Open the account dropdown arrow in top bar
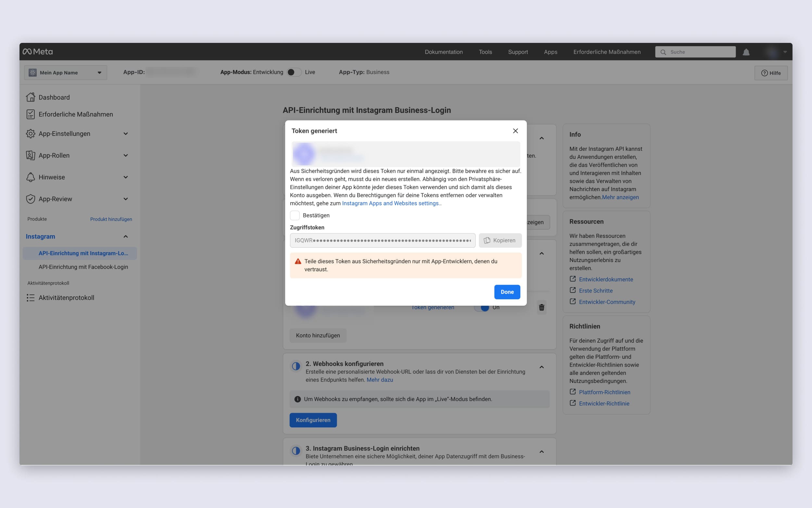This screenshot has width=812, height=508. pos(785,52)
